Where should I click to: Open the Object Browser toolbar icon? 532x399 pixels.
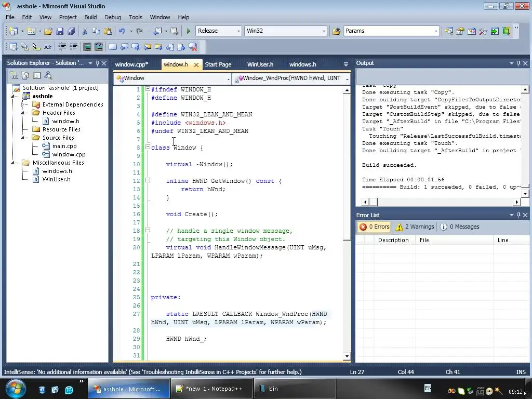tap(472, 31)
